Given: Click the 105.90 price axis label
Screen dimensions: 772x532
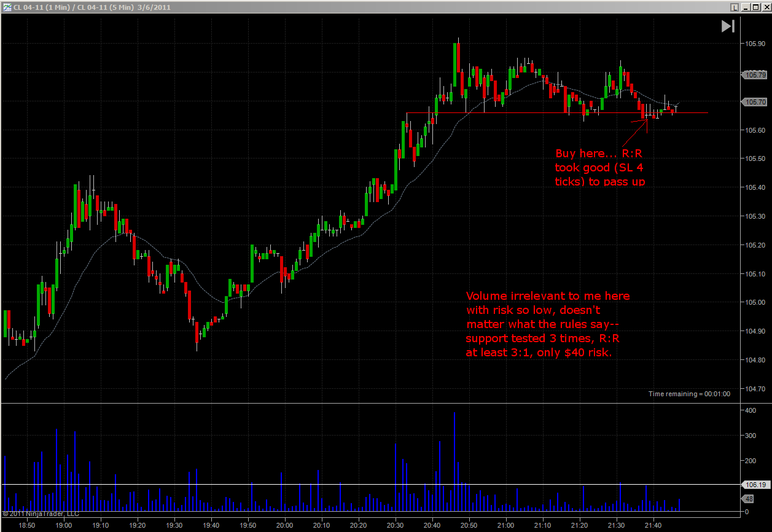Looking at the screenshot, I should (756, 44).
